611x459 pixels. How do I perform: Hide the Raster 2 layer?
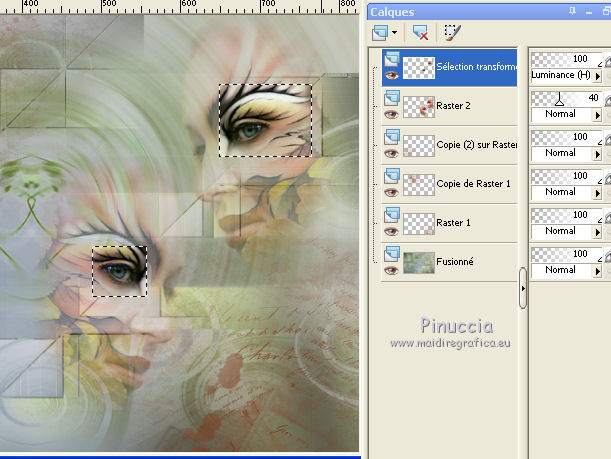(391, 114)
